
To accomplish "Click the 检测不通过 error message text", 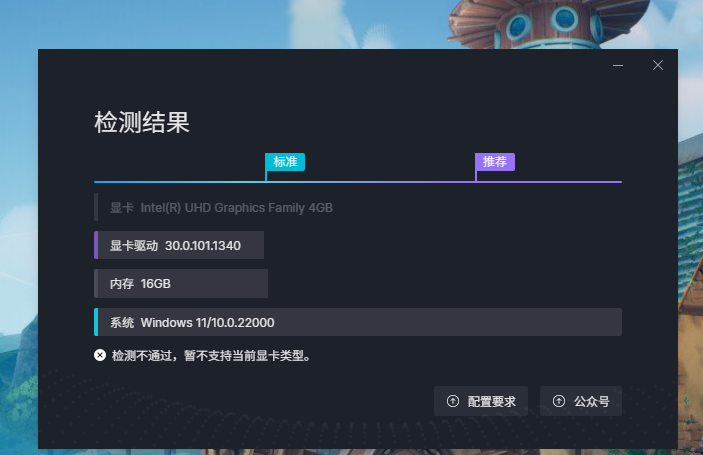I will [x=211, y=356].
